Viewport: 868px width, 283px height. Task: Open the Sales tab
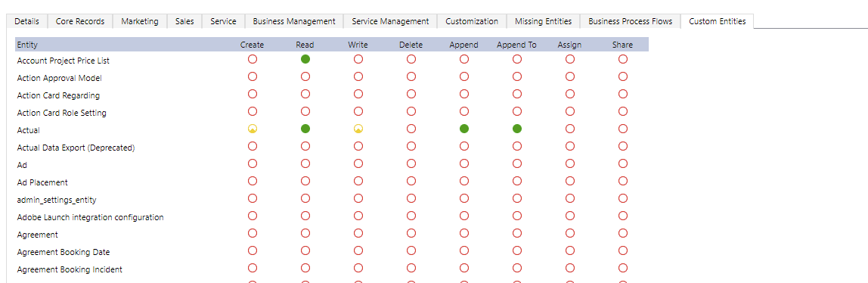pyautogui.click(x=184, y=21)
